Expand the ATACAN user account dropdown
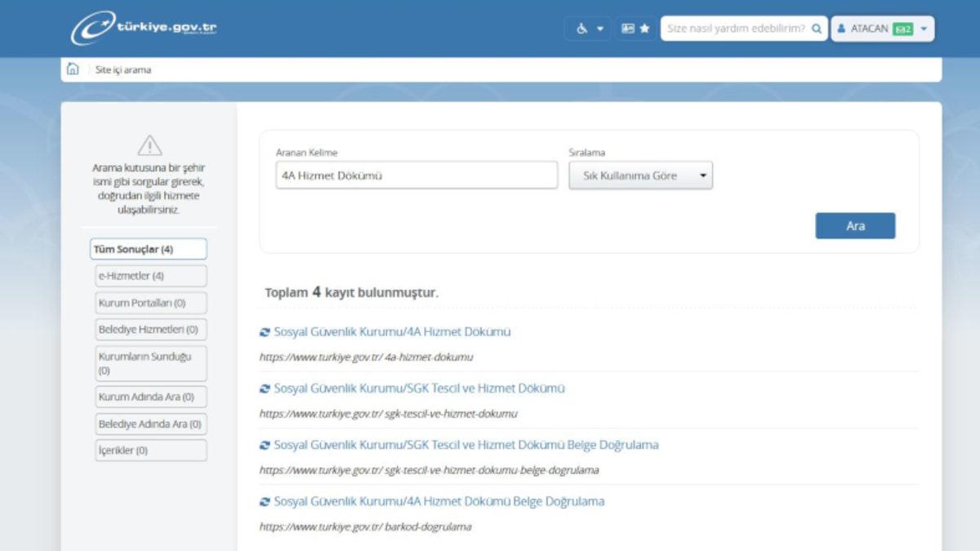This screenshot has height=551, width=980. pos(924,29)
